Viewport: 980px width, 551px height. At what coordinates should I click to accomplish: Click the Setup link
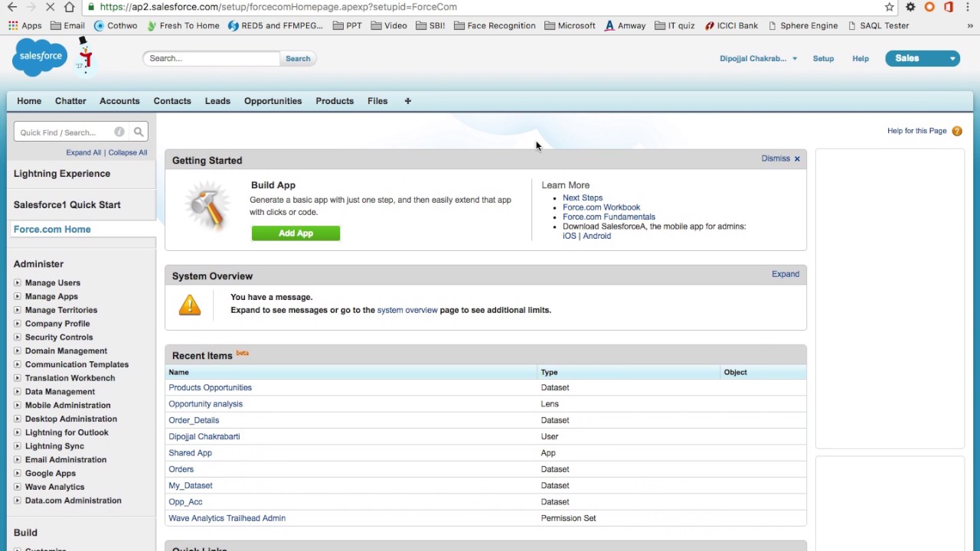click(x=823, y=58)
